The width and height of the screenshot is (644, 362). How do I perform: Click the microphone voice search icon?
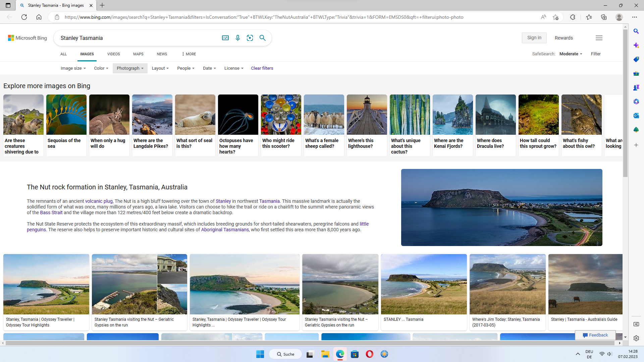coord(238,38)
